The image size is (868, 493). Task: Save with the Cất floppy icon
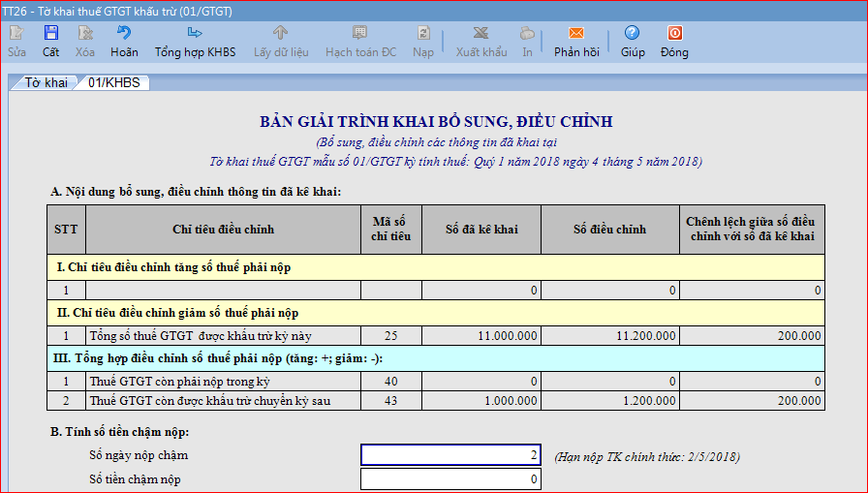(51, 33)
